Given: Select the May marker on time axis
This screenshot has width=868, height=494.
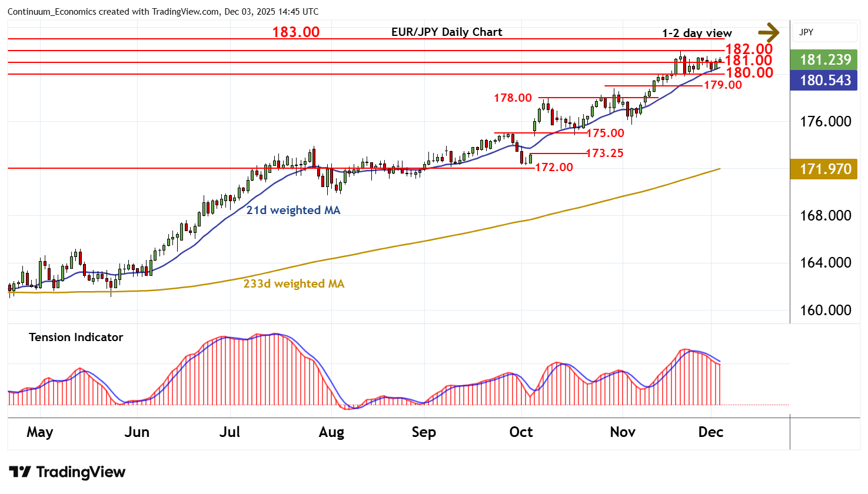Looking at the screenshot, I should [x=39, y=432].
